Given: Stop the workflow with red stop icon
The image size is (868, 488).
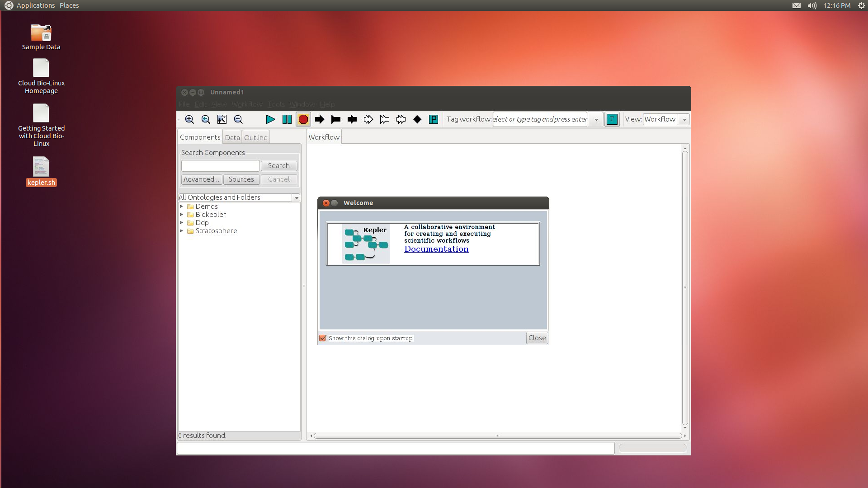Looking at the screenshot, I should [x=303, y=119].
